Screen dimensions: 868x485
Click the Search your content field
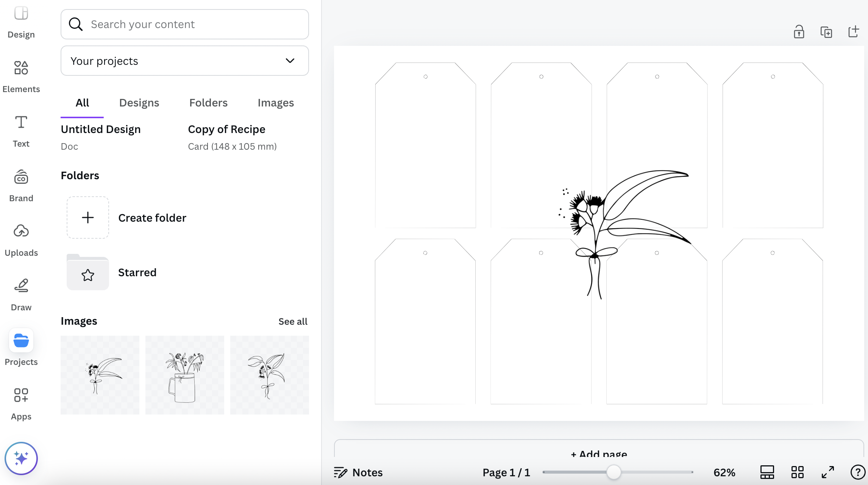[185, 24]
